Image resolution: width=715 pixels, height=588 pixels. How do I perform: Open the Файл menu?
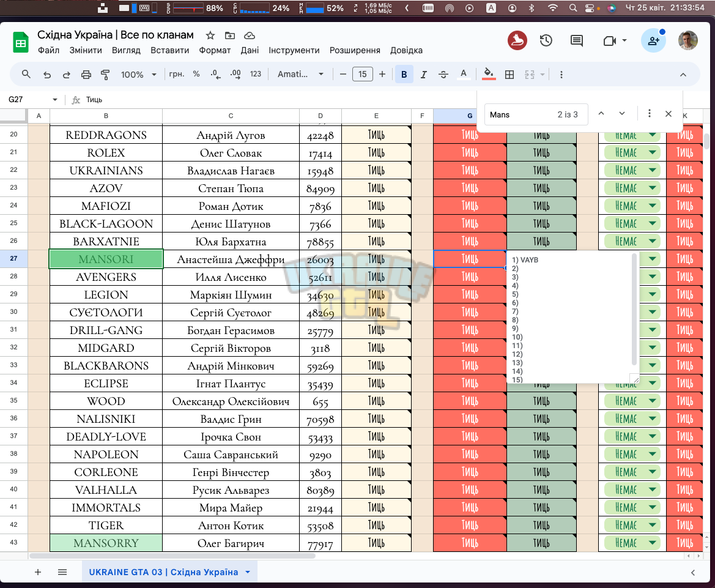[x=48, y=50]
